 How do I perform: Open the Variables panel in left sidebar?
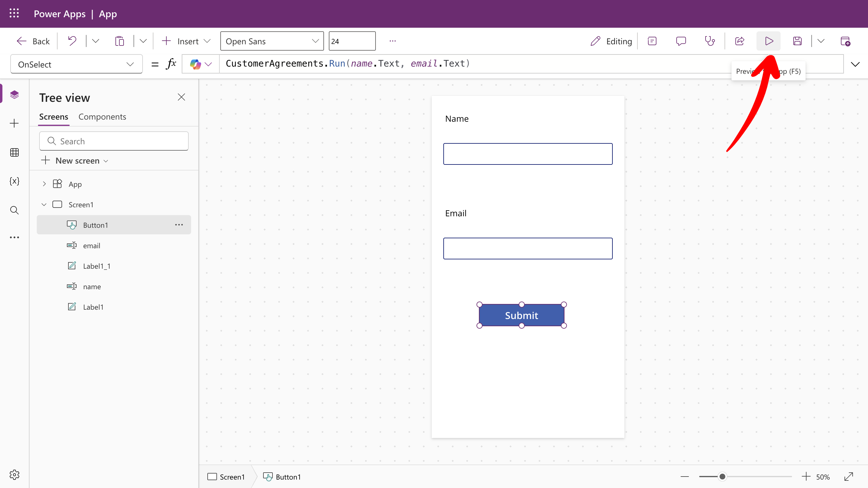[14, 181]
